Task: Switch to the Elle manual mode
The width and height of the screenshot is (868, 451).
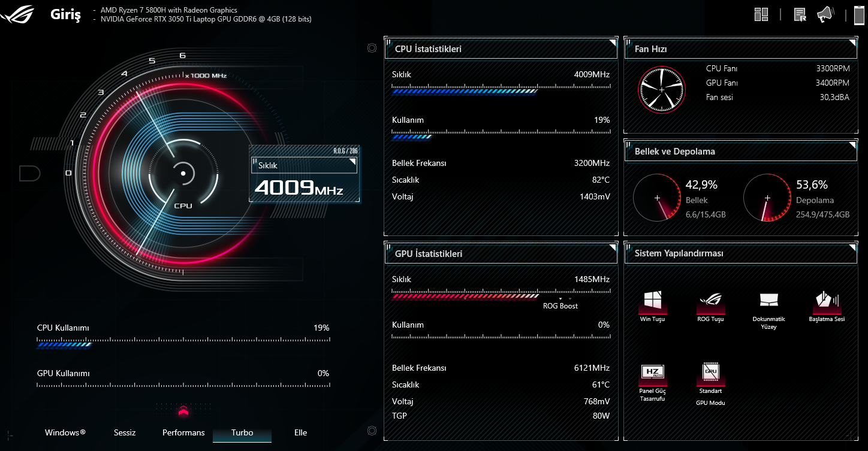Action: [301, 432]
